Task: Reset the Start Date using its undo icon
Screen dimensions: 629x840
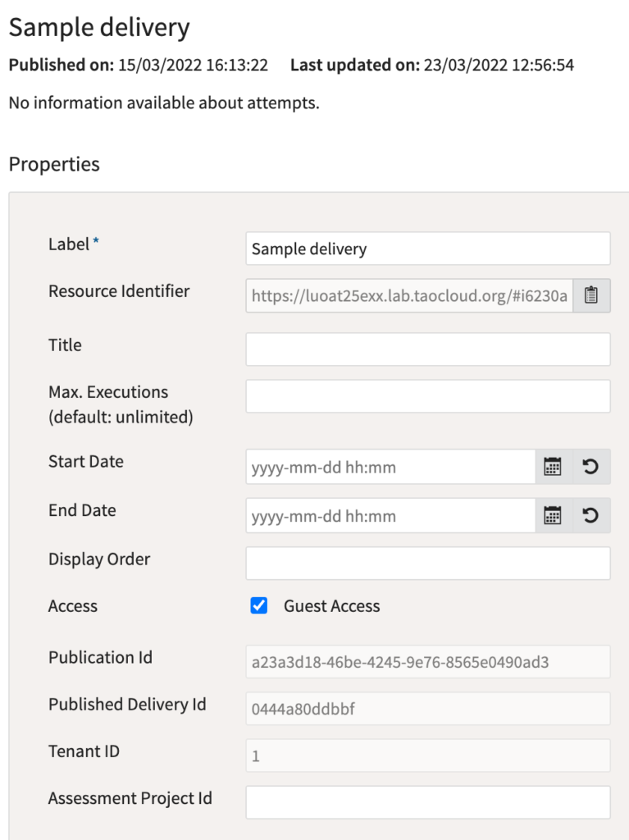Action: 591,465
